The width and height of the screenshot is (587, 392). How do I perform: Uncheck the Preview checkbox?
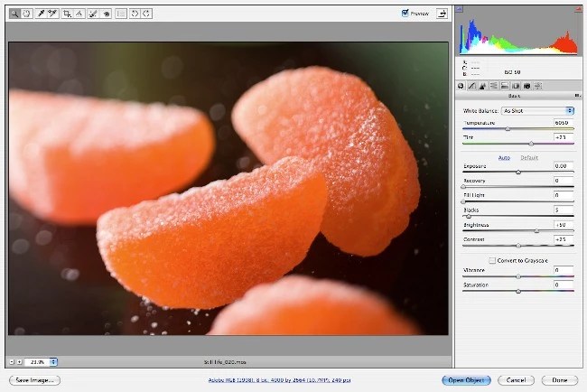click(x=405, y=14)
